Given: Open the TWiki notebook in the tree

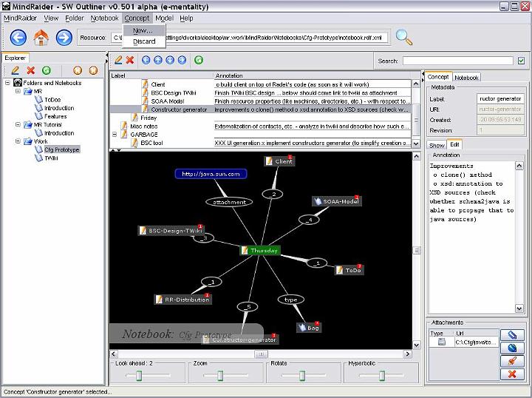Looking at the screenshot, I should (51, 158).
